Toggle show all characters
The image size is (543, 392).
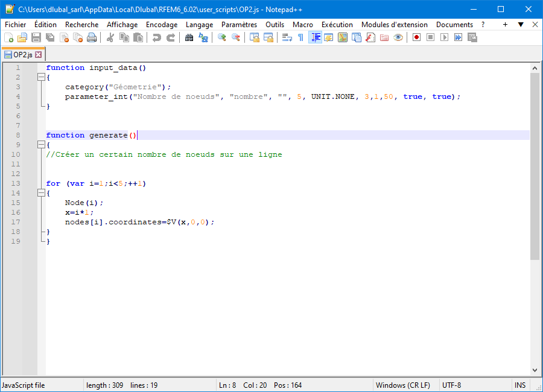tap(300, 37)
